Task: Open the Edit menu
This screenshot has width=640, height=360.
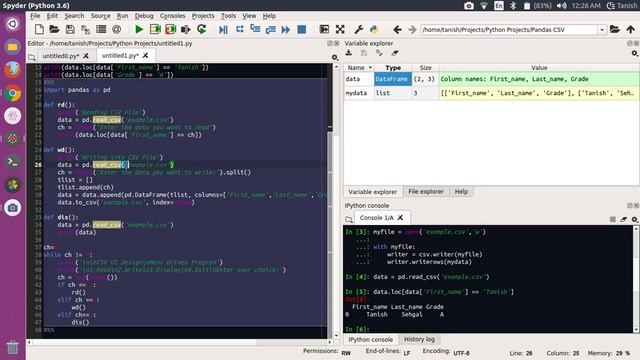Action: 52,16
